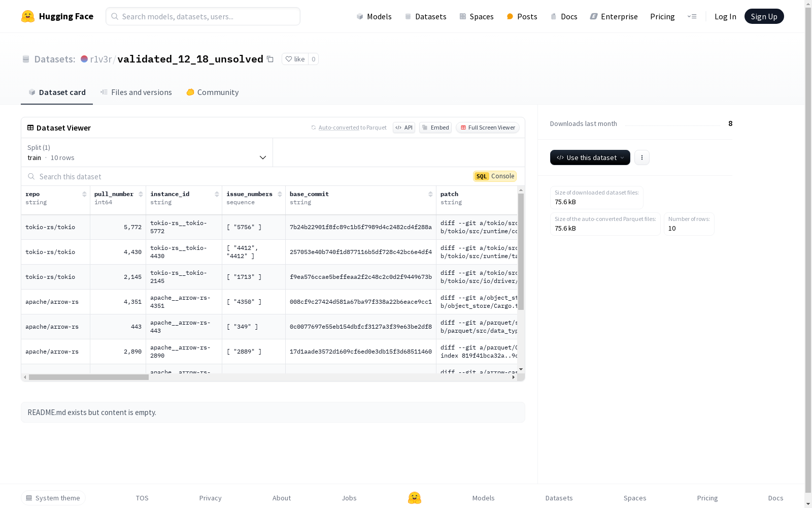Follow the Auto-converted link
This screenshot has width=812, height=508.
[x=339, y=128]
